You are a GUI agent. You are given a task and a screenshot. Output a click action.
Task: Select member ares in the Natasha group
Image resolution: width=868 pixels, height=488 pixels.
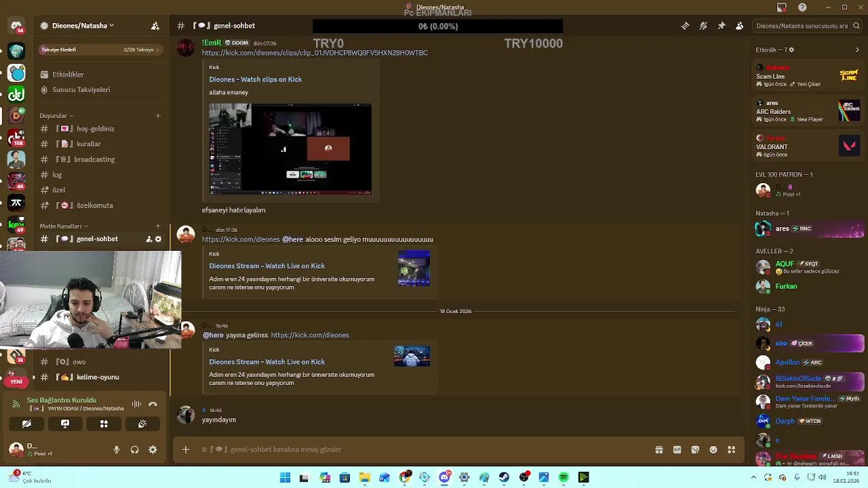808,229
